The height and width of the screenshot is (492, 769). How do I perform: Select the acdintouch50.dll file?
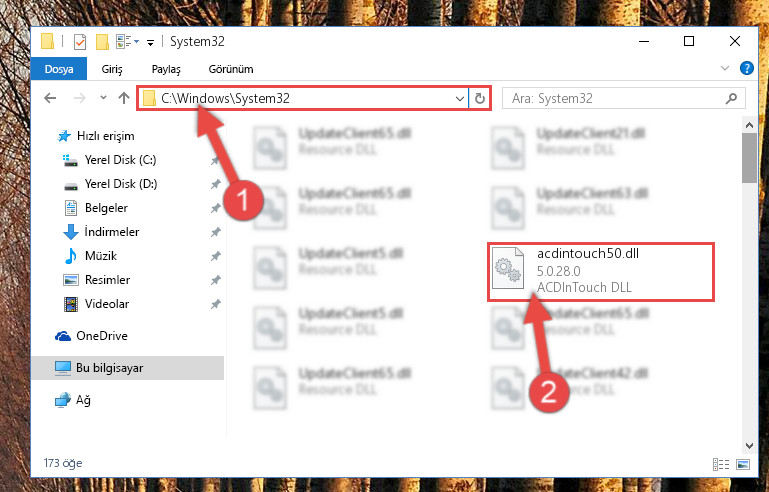[600, 271]
